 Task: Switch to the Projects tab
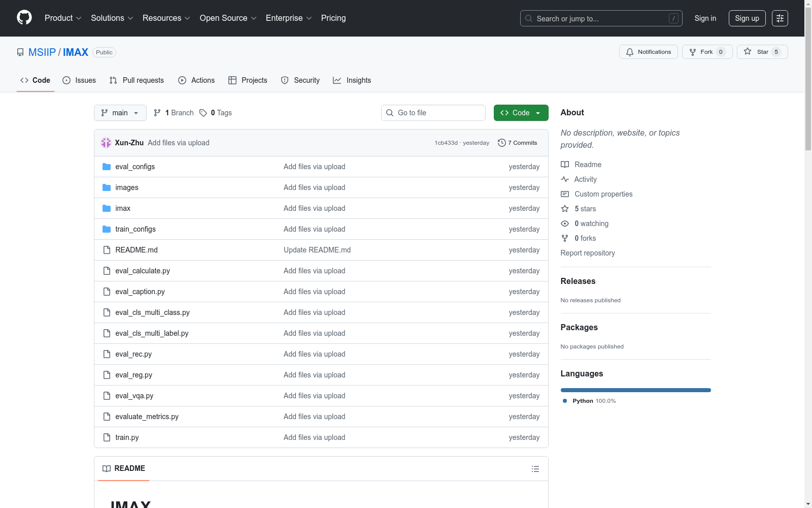(x=248, y=80)
